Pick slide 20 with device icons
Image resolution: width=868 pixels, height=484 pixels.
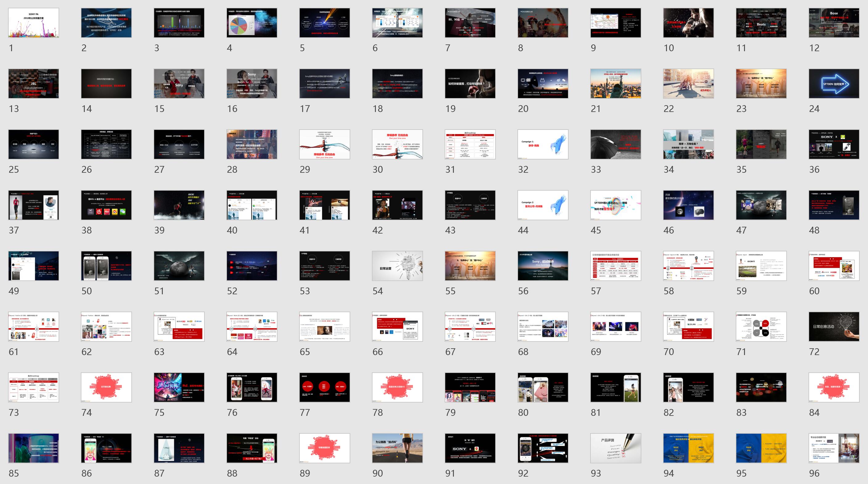(543, 84)
